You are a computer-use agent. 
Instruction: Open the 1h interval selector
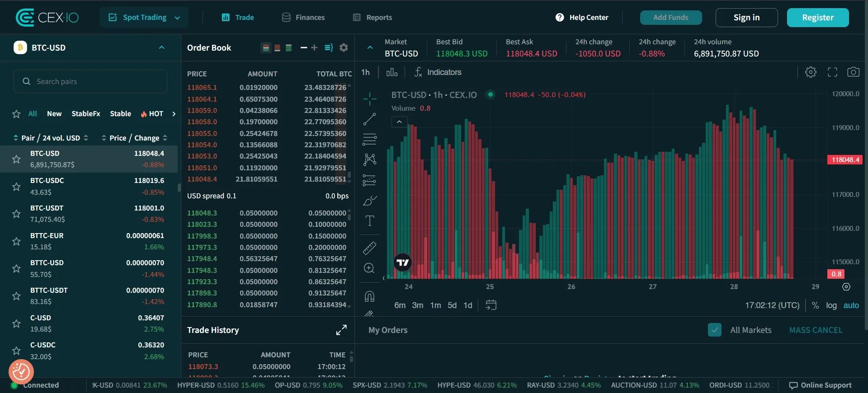(365, 72)
